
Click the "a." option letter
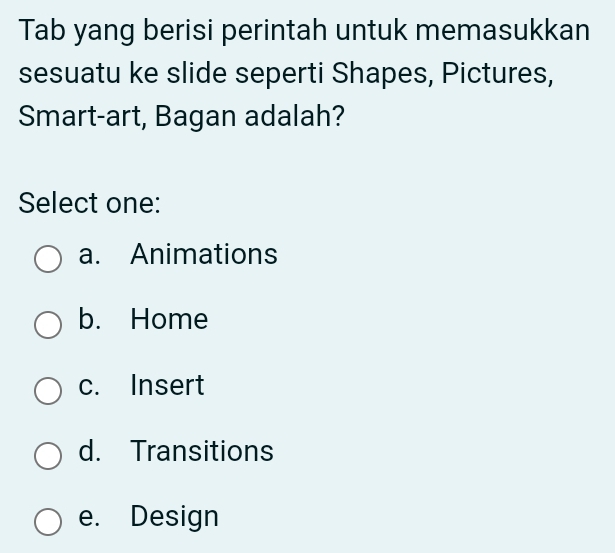click(90, 255)
